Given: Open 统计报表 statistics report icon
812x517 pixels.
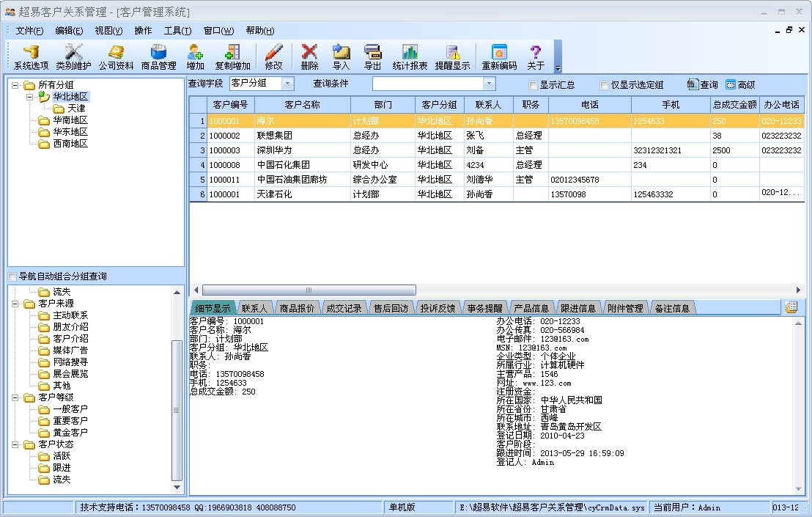Looking at the screenshot, I should [x=410, y=56].
